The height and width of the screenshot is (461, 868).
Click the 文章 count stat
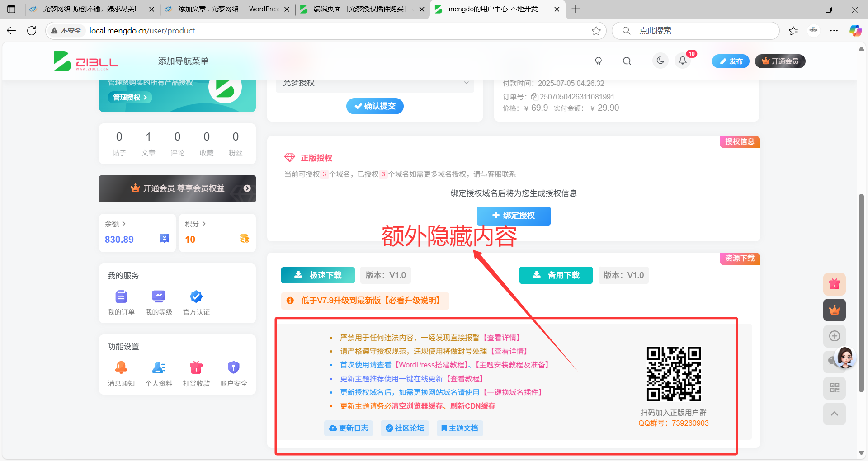pyautogui.click(x=148, y=143)
